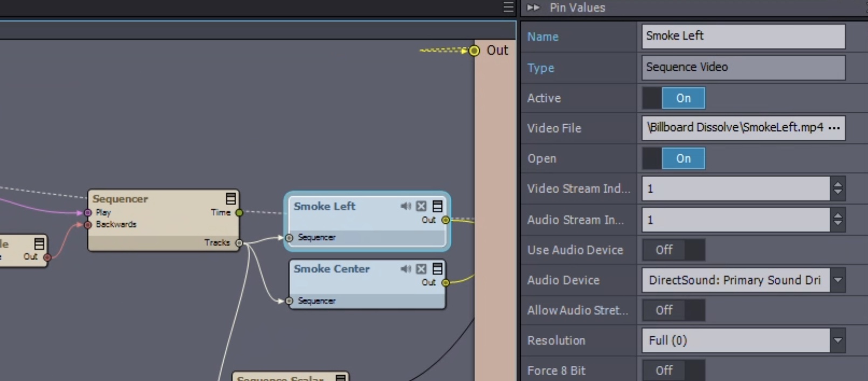The width and height of the screenshot is (868, 381).
Task: Select the Smoke Center node title
Action: pos(332,269)
